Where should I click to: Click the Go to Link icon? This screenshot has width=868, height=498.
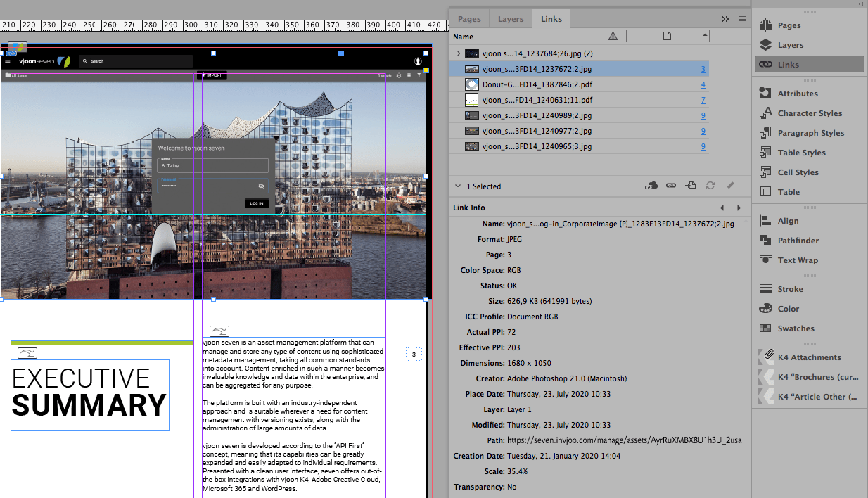pyautogui.click(x=691, y=186)
